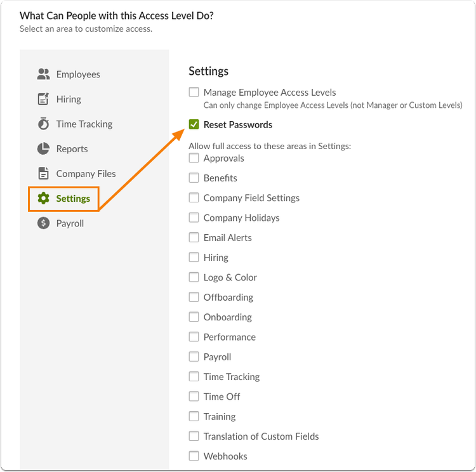Click the Time Tracking stopwatch icon
The width and height of the screenshot is (476, 472).
coord(43,124)
